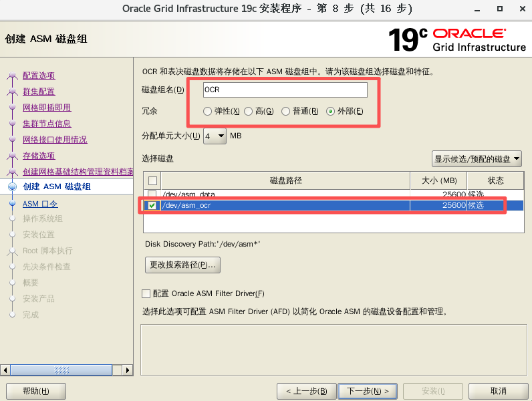Click the step bullet icon beside ASM 口令
The width and height of the screenshot is (532, 401).
pyautogui.click(x=13, y=204)
